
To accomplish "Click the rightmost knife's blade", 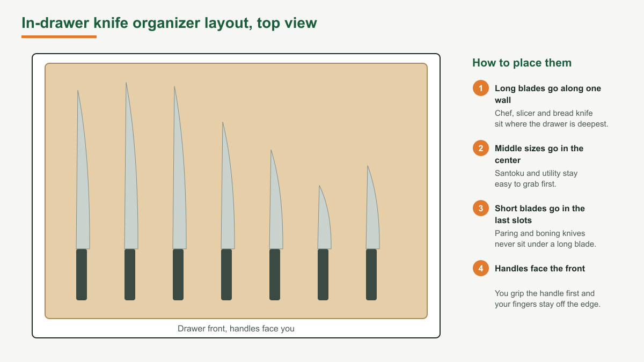I will (x=372, y=208).
